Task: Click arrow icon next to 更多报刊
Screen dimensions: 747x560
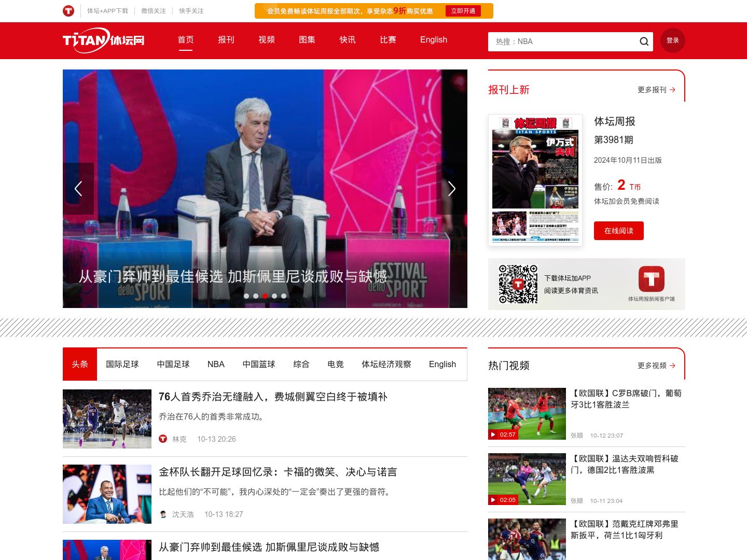Action: [673, 90]
